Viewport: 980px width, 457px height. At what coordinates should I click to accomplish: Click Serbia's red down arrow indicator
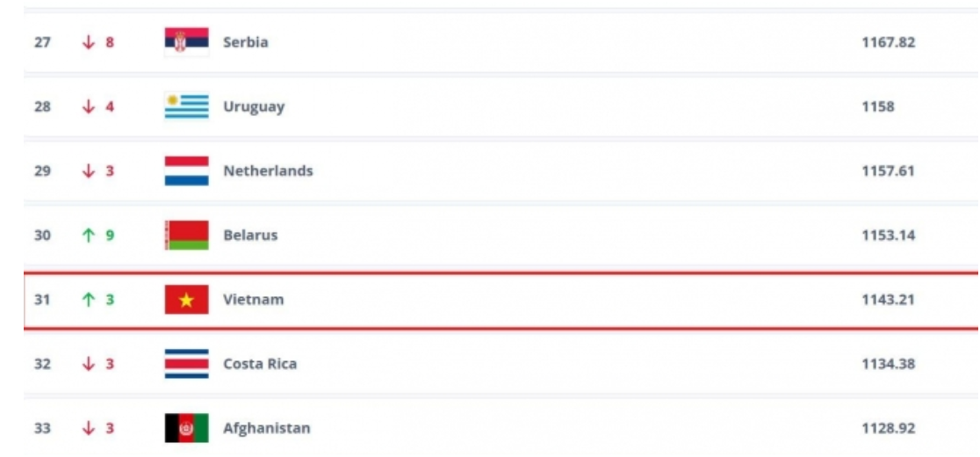pos(89,42)
